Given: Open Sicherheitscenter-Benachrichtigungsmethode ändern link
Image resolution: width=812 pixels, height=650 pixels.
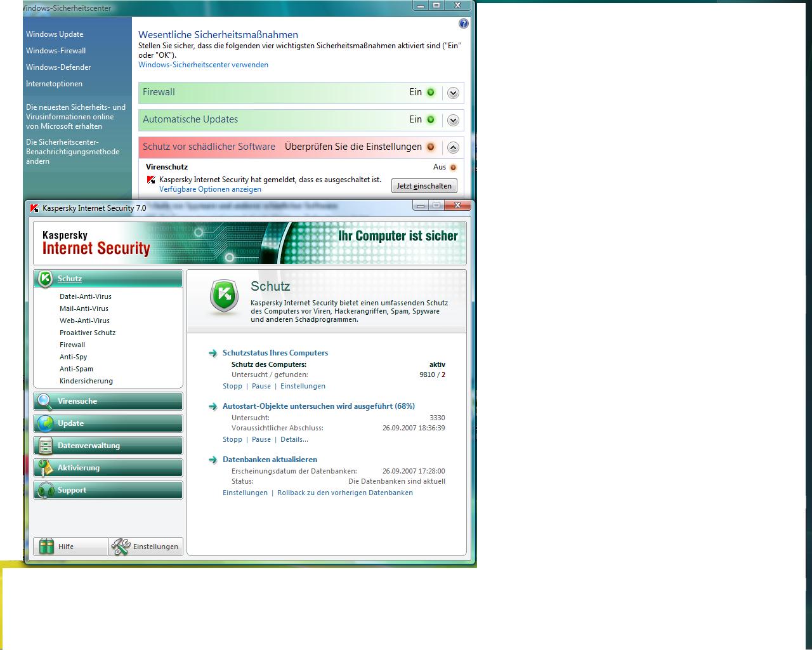Looking at the screenshot, I should pos(72,152).
